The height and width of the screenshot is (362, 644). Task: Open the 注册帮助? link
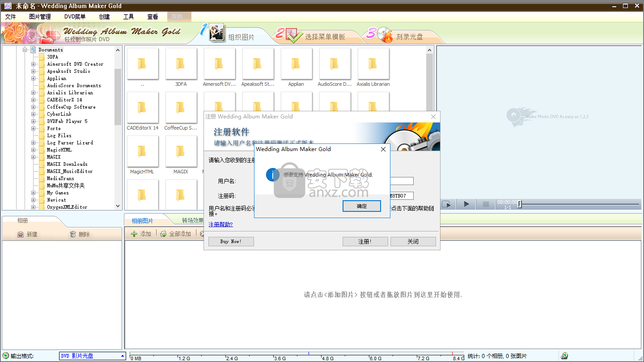click(x=221, y=224)
